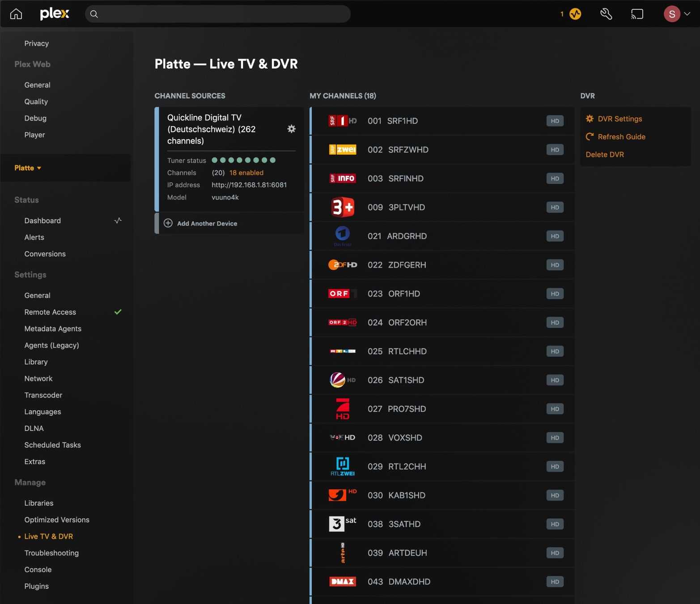Open Troubleshooting in sidebar
Screen dimensions: 700x604
pyautogui.click(x=51, y=553)
